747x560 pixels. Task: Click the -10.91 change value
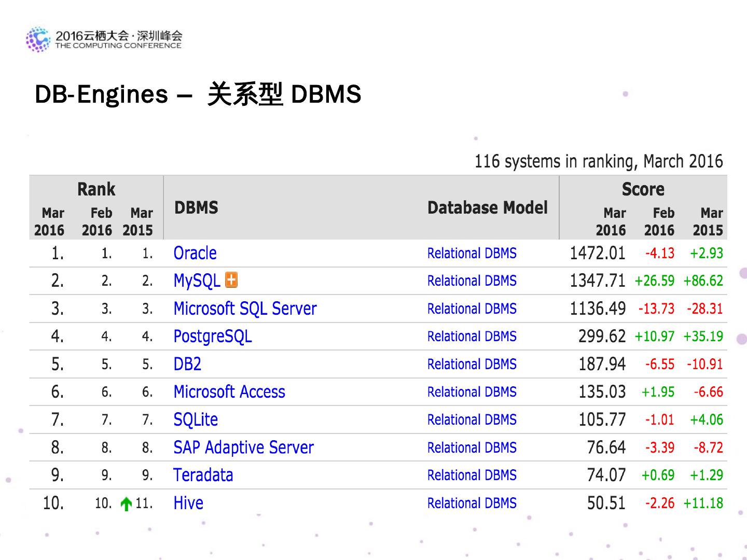[x=705, y=364]
